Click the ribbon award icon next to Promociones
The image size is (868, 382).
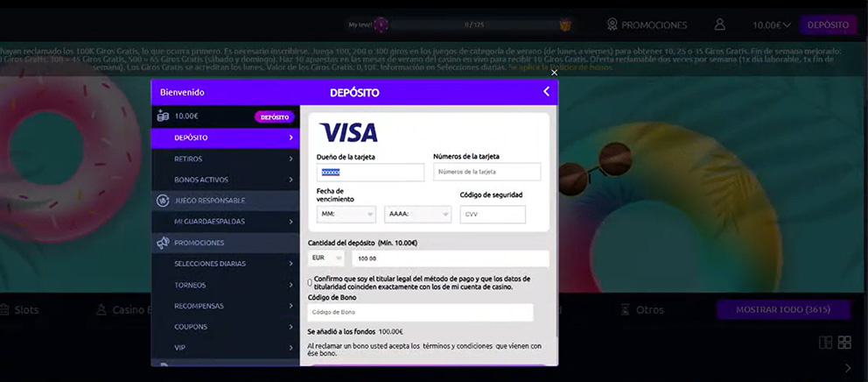(x=612, y=25)
